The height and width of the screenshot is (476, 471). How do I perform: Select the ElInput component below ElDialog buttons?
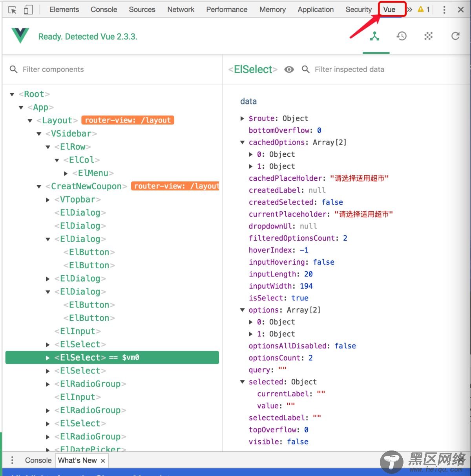78,331
